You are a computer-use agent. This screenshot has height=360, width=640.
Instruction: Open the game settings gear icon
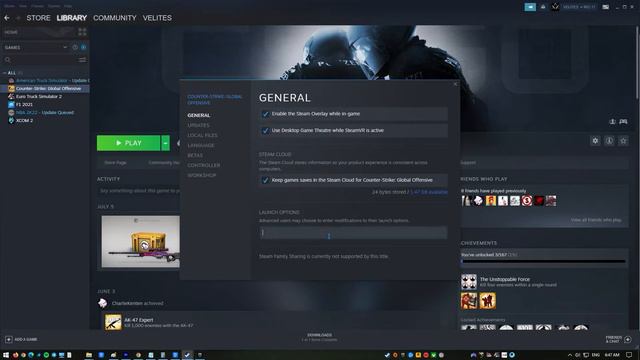click(595, 141)
